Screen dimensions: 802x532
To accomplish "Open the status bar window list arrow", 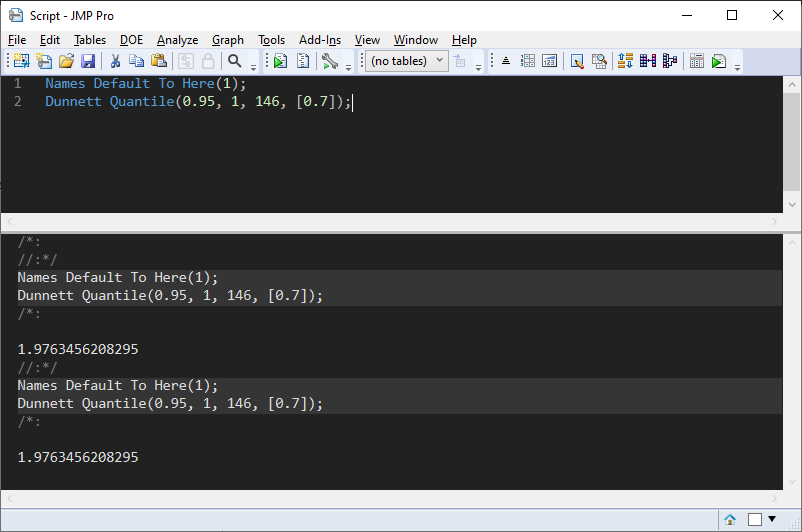I will [772, 519].
